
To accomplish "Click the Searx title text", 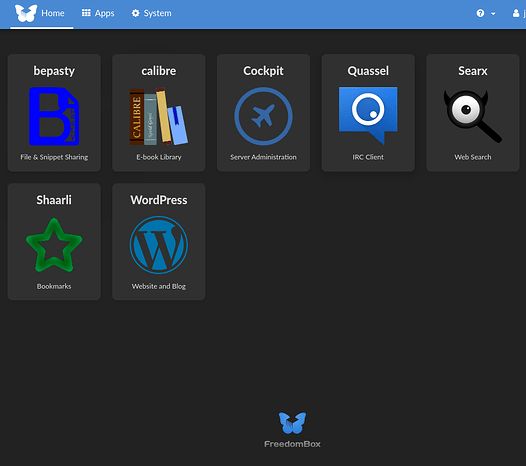I will 473,71.
